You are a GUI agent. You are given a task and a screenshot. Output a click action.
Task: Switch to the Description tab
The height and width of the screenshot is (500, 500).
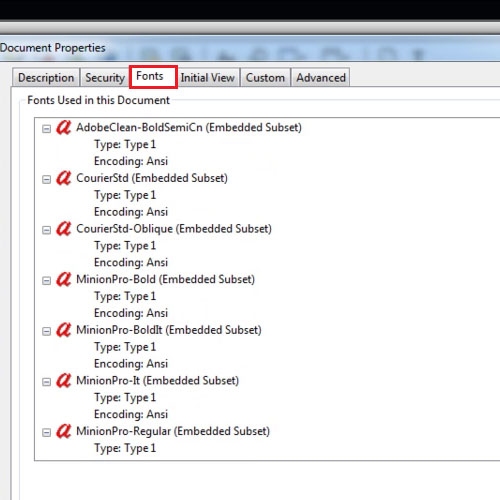[46, 78]
